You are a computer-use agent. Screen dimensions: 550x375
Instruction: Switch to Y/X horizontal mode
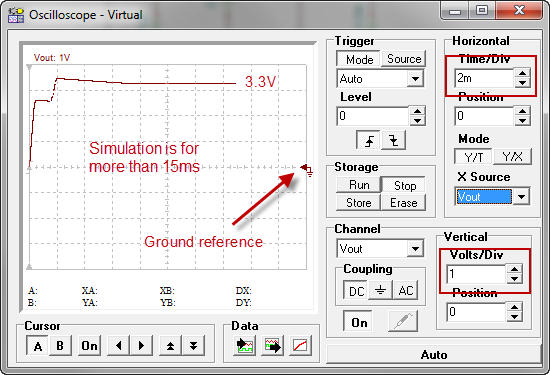coord(512,156)
